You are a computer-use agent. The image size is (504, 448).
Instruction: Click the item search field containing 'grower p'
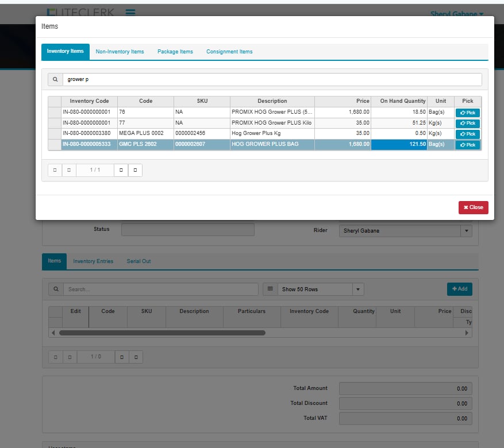coord(270,79)
